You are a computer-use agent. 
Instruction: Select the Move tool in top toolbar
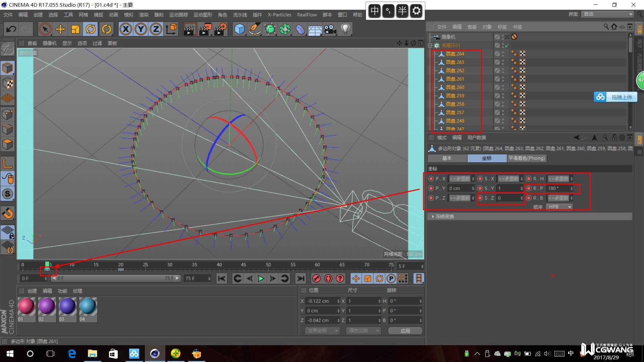[60, 29]
